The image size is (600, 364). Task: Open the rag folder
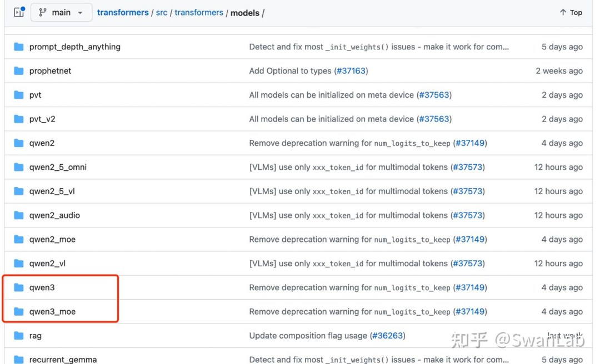click(35, 336)
